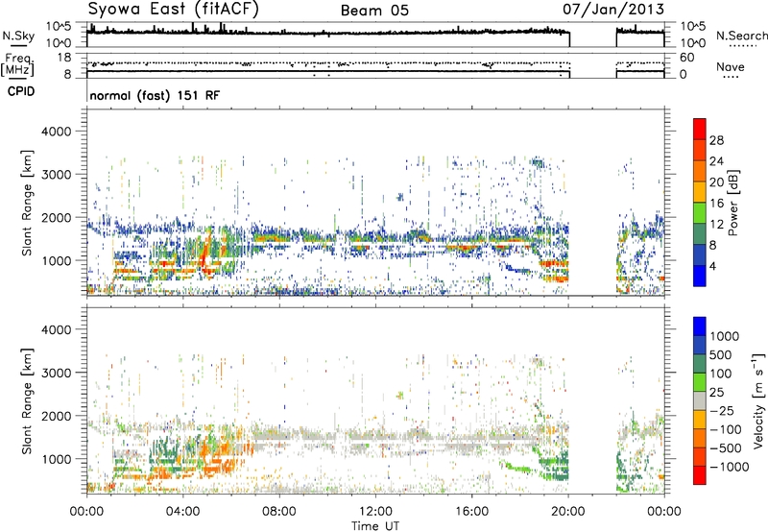The width and height of the screenshot is (768, 532).
Task: Click the "-100" label on the velocity scale
Action: (726, 429)
